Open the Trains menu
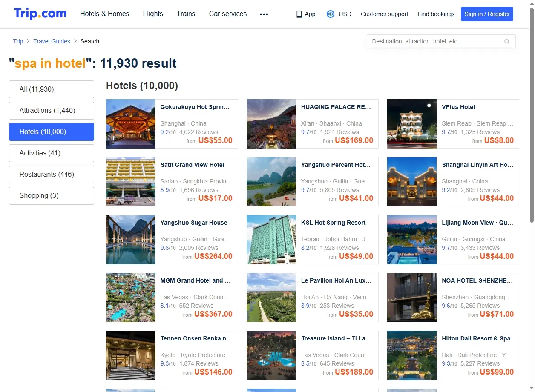The height and width of the screenshot is (392, 535). pyautogui.click(x=186, y=14)
